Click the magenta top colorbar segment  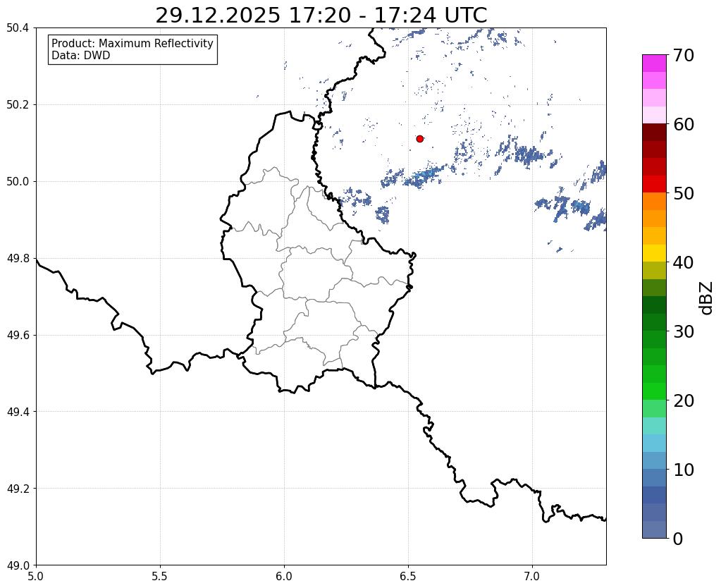click(654, 63)
